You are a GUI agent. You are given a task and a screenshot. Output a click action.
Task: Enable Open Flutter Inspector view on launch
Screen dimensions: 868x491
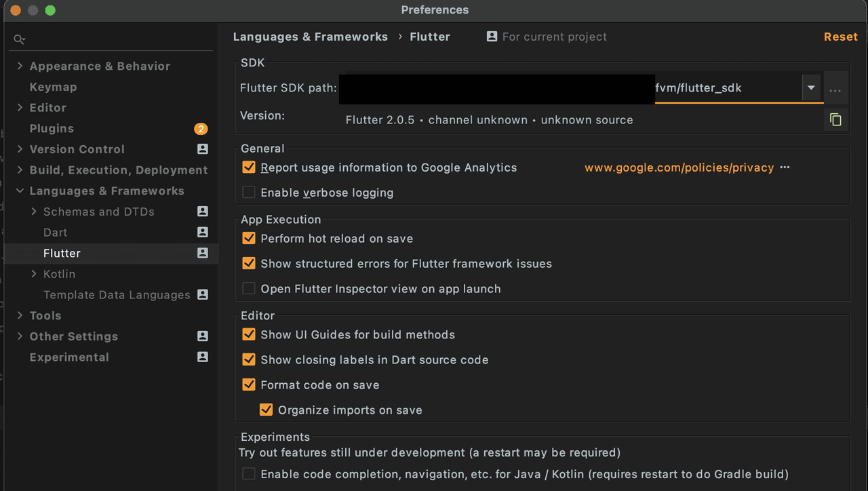tap(249, 289)
